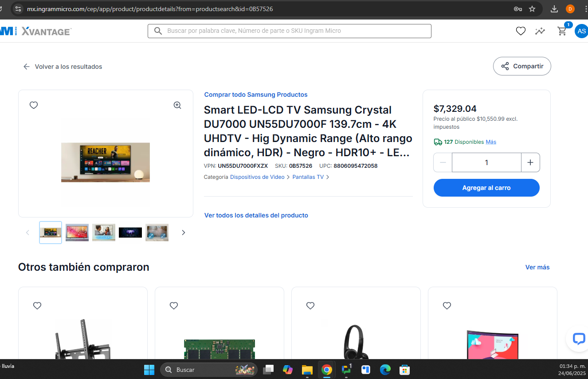The image size is (588, 379).
Task: Open the Windows Start menu
Action: coord(149,370)
